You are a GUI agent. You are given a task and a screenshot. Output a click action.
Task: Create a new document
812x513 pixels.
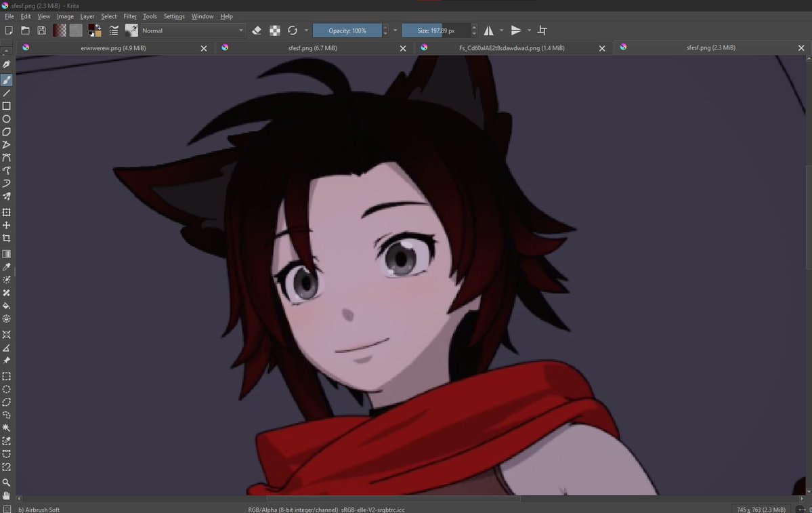coord(8,30)
